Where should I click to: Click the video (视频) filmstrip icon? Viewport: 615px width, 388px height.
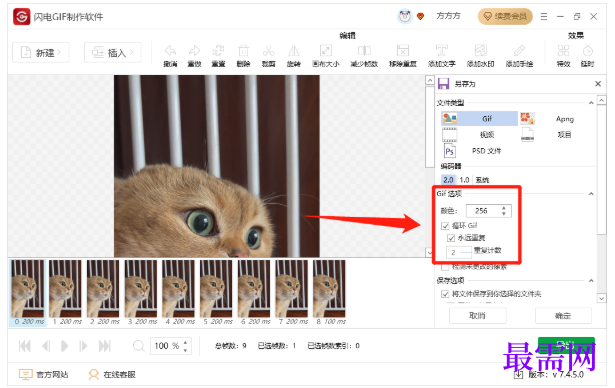pos(449,135)
